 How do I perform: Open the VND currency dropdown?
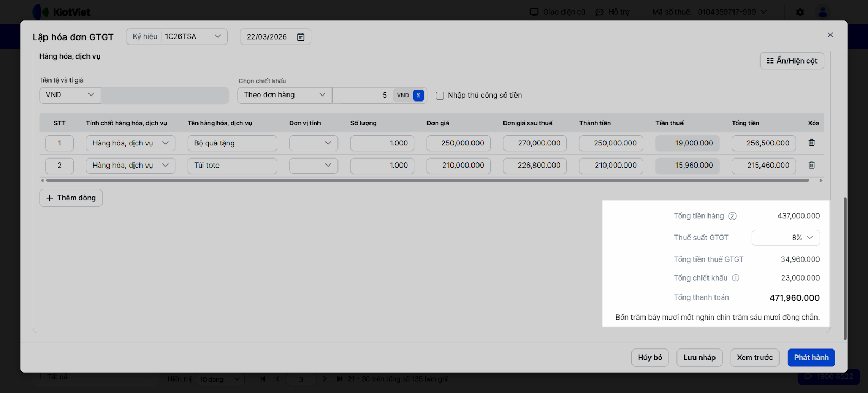pyautogui.click(x=70, y=95)
